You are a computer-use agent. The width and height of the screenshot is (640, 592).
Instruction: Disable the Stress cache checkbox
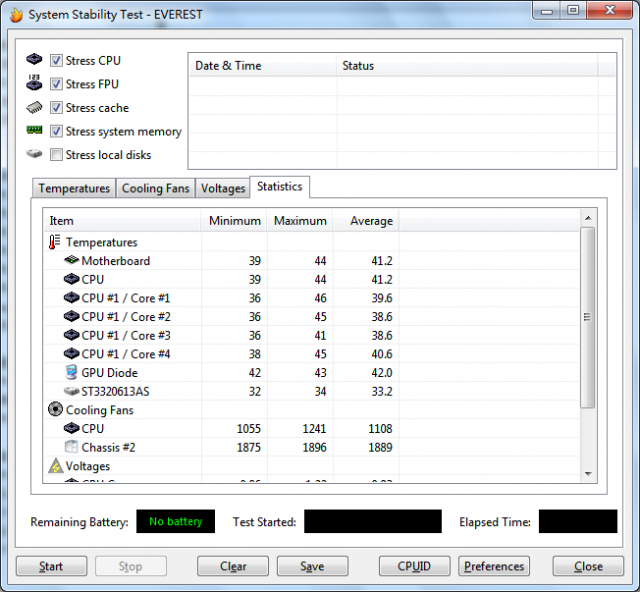56,108
